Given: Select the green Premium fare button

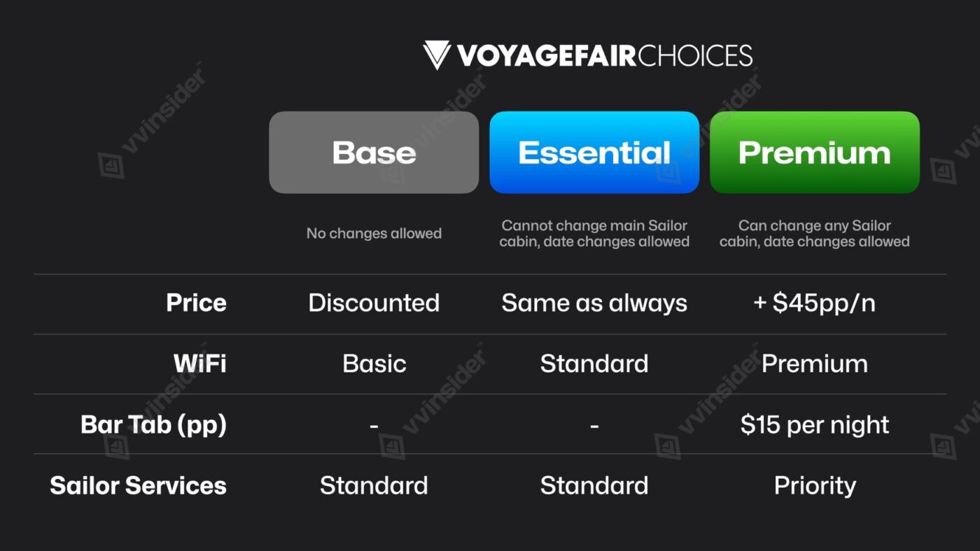Looking at the screenshot, I should pyautogui.click(x=814, y=153).
